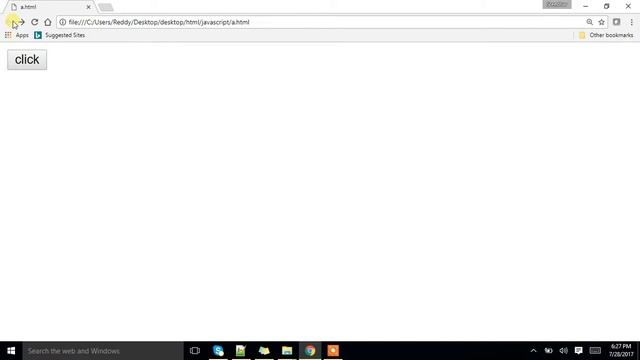This screenshot has height=360, width=640.
Task: Open the Notepad++ taskbar icon
Action: point(241,351)
